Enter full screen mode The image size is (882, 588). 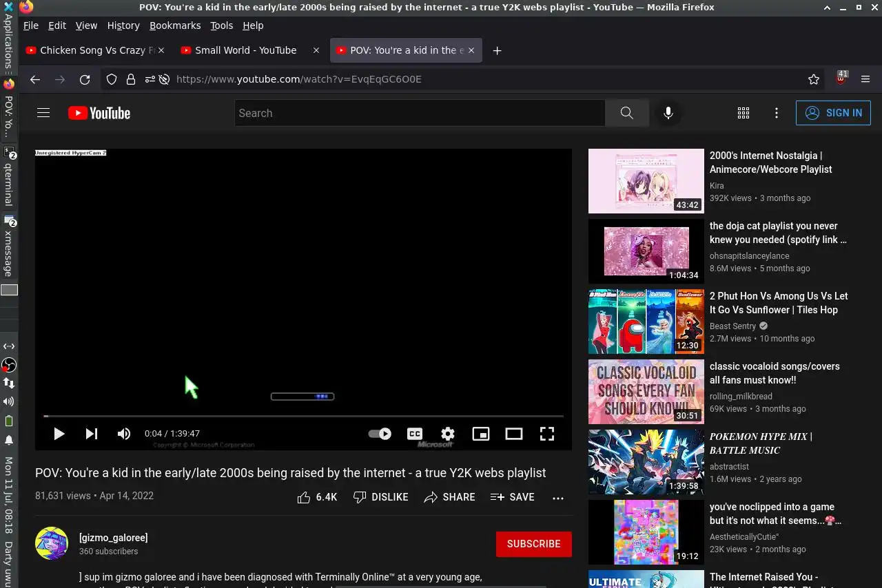[547, 434]
